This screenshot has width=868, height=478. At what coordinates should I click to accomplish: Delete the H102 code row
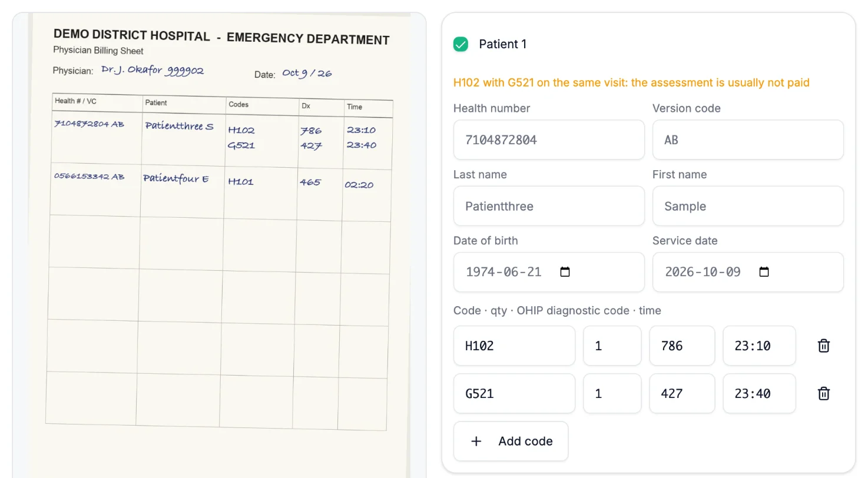tap(824, 346)
